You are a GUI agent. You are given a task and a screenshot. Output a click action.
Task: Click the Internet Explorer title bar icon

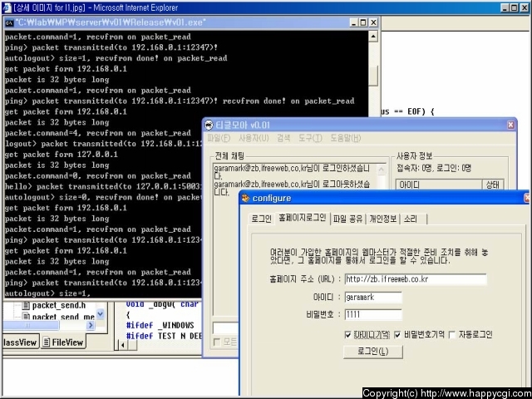7,7
